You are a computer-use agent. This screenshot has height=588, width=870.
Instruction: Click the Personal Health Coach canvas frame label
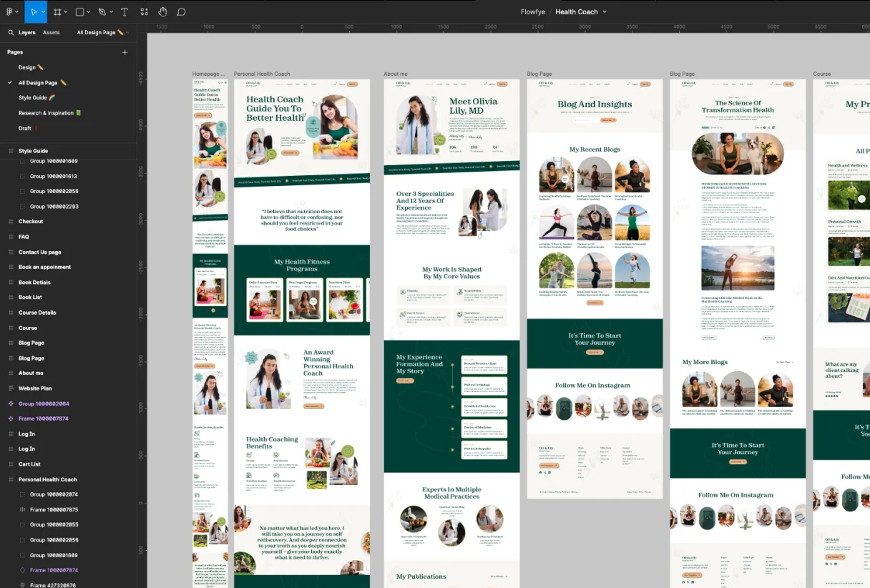(262, 74)
